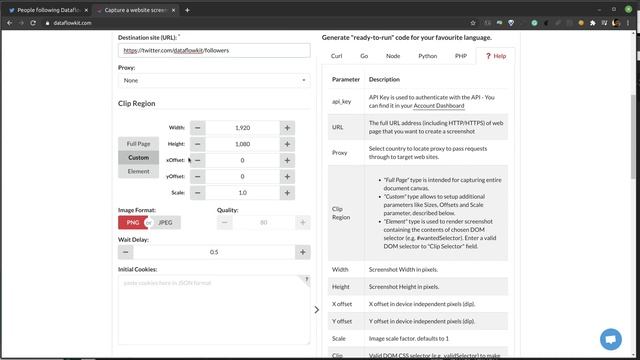Raise Wait Delay using the plus button

pos(303,252)
